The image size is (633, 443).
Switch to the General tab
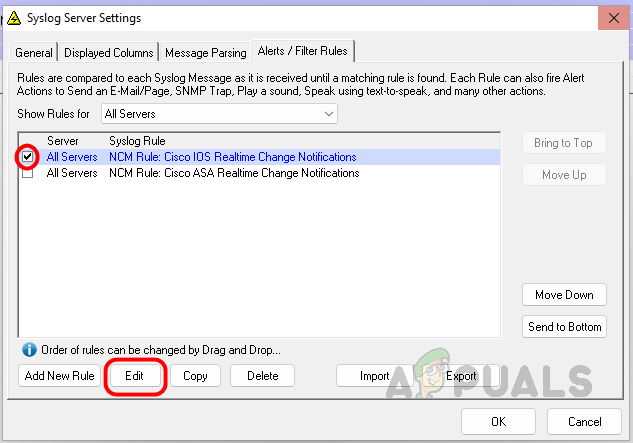point(34,52)
